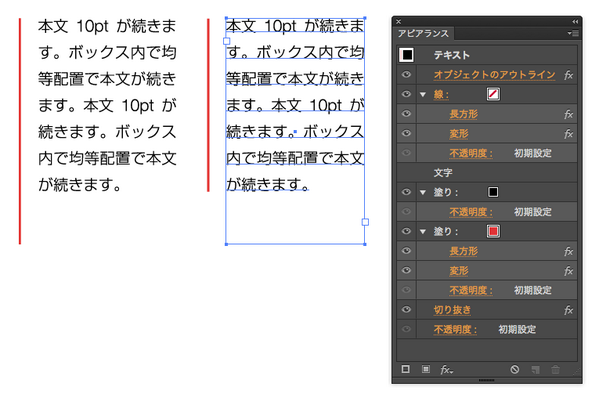Screen dimensions: 599x405
Task: Select the アピアランス panel tab
Action: click(x=423, y=34)
